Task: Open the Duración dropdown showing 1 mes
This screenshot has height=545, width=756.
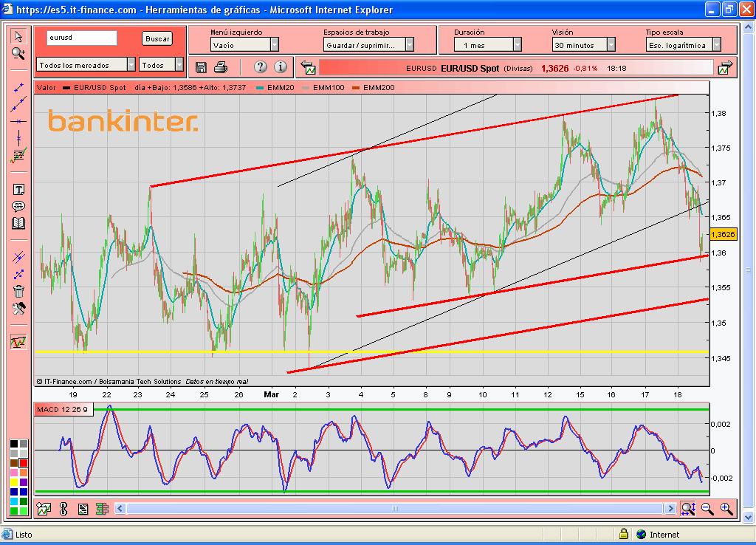Action: 517,45
